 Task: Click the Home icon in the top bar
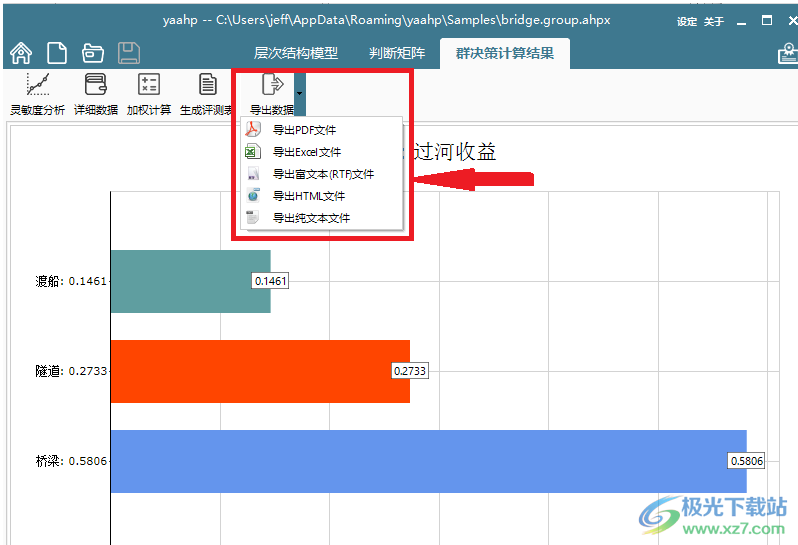point(21,53)
